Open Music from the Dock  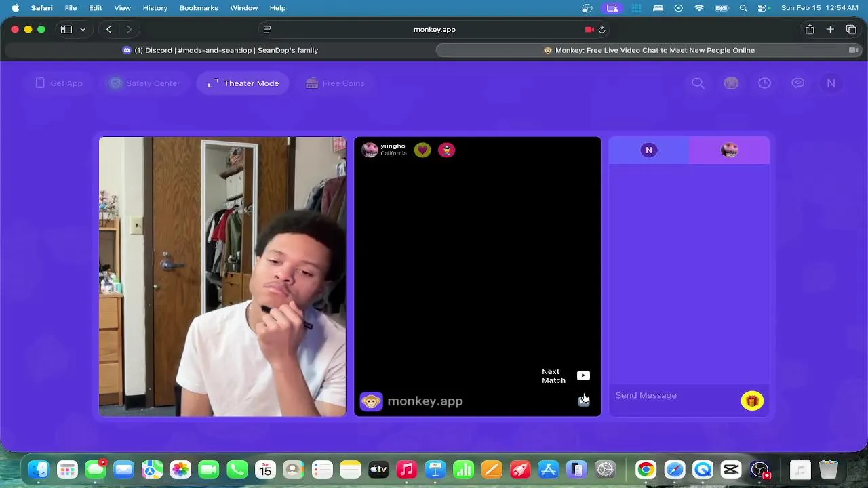(x=406, y=469)
